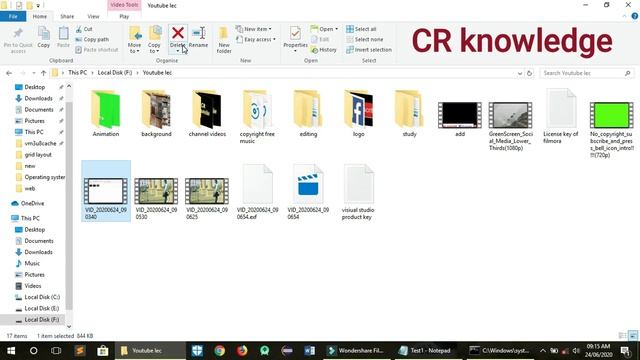The height and width of the screenshot is (360, 640).
Task: Expand the New item dropdown
Action: click(x=253, y=29)
